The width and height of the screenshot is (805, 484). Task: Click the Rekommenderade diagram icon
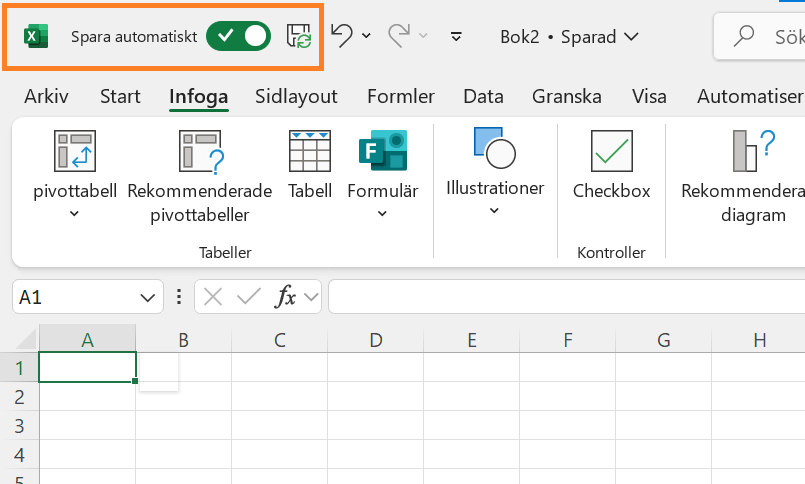pyautogui.click(x=754, y=151)
